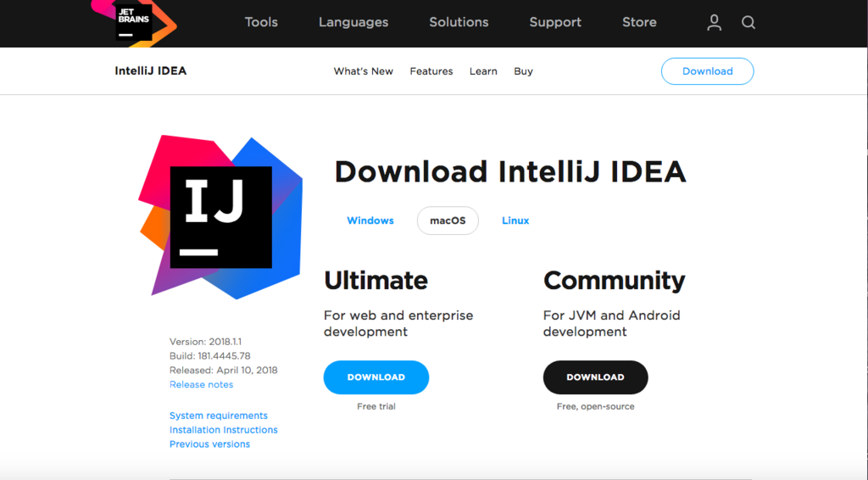This screenshot has width=868, height=480.
Task: Click the IntelliJ IDEA product title link
Action: tap(151, 71)
